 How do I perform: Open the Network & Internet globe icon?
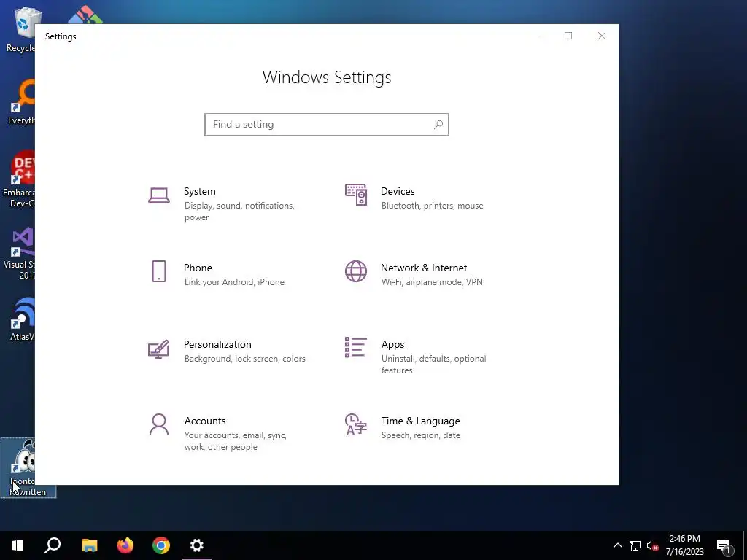(x=356, y=271)
